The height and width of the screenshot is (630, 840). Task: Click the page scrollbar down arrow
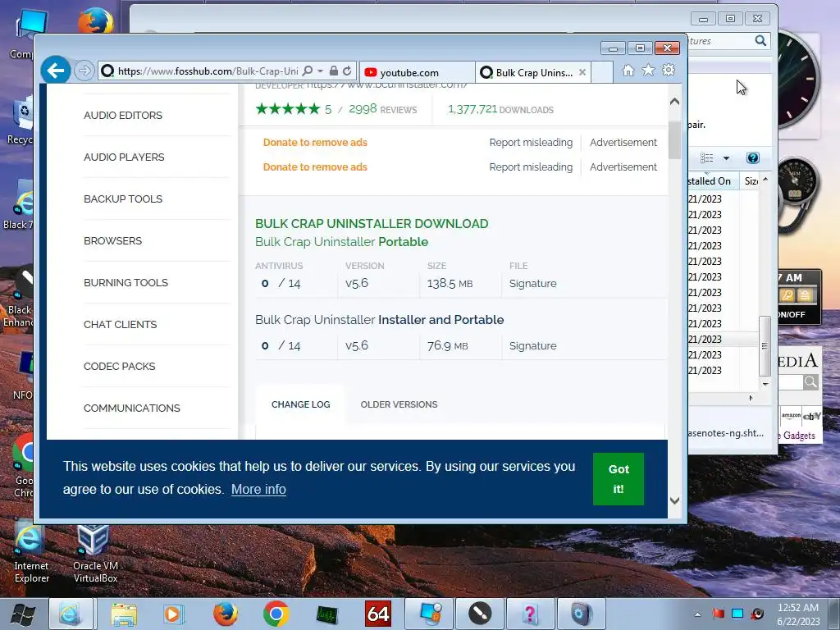[674, 500]
